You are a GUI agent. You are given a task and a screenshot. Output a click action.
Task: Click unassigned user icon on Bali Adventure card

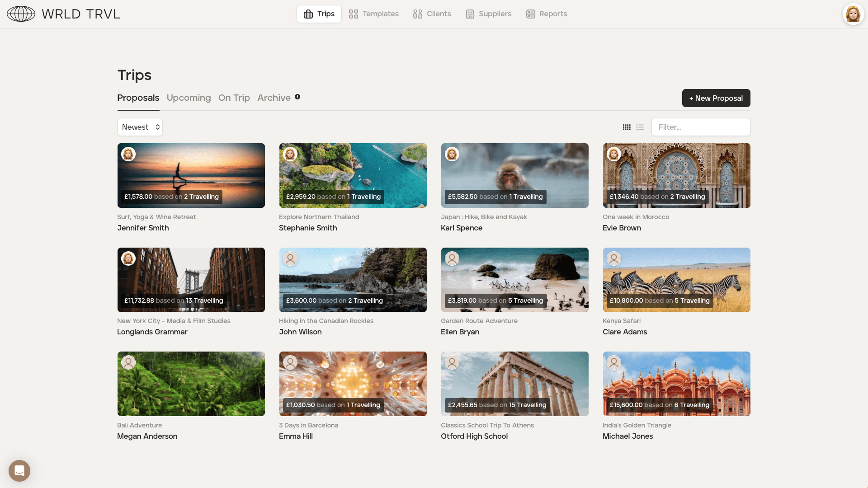(x=128, y=362)
